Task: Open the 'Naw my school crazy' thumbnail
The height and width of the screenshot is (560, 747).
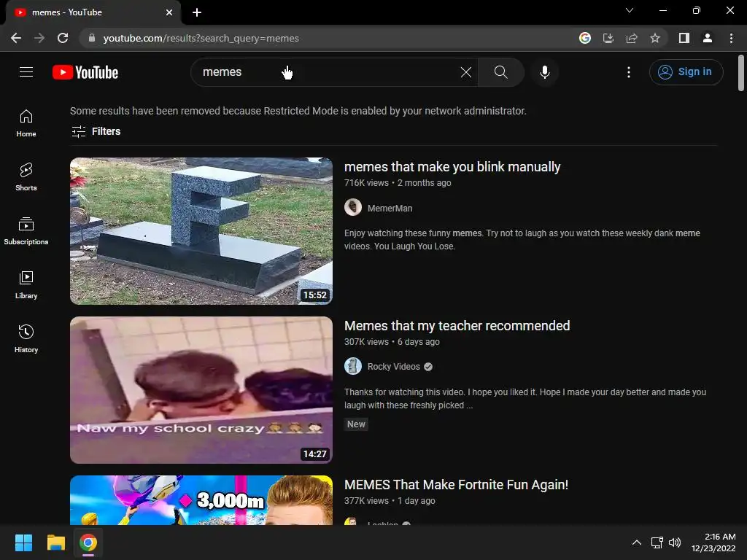Action: click(x=201, y=390)
